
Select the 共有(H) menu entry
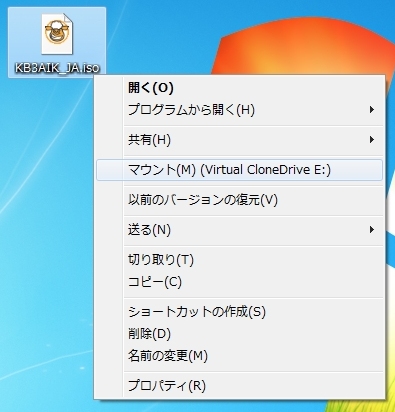(x=239, y=140)
